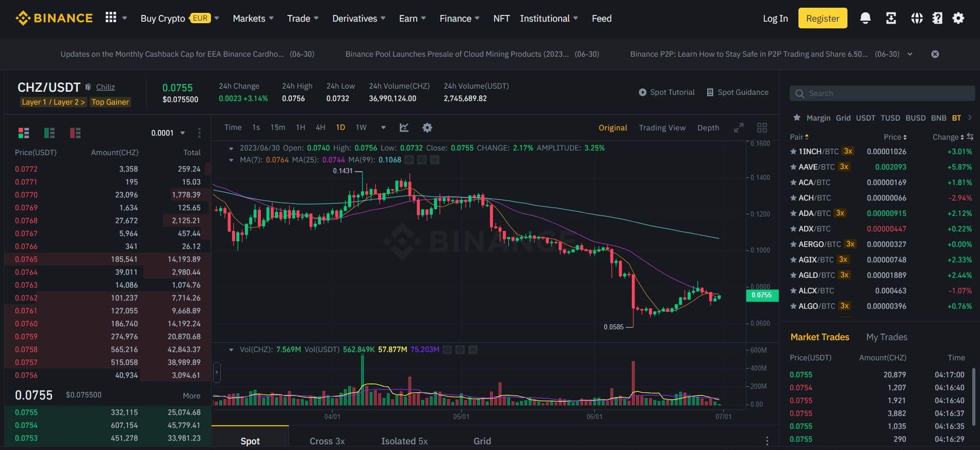Switch to My Trades tab
980x450 pixels.
pos(887,337)
